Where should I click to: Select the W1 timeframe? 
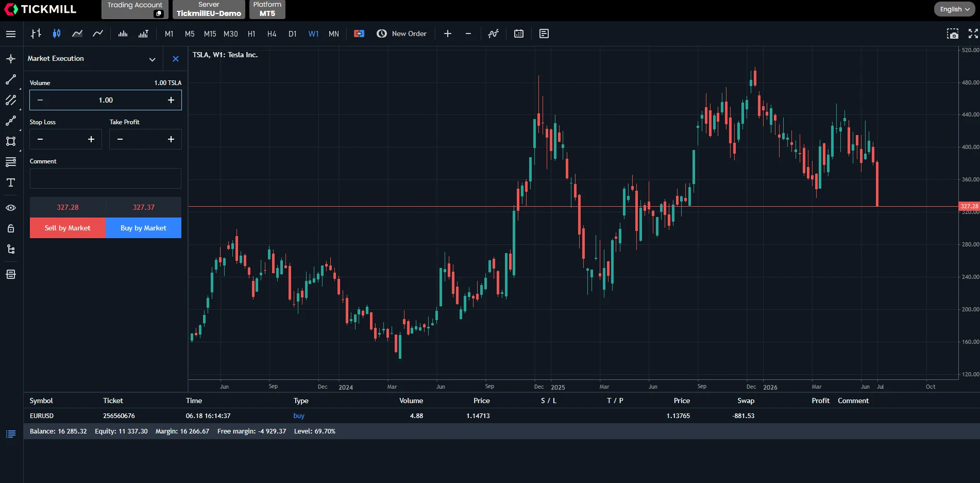pos(313,34)
